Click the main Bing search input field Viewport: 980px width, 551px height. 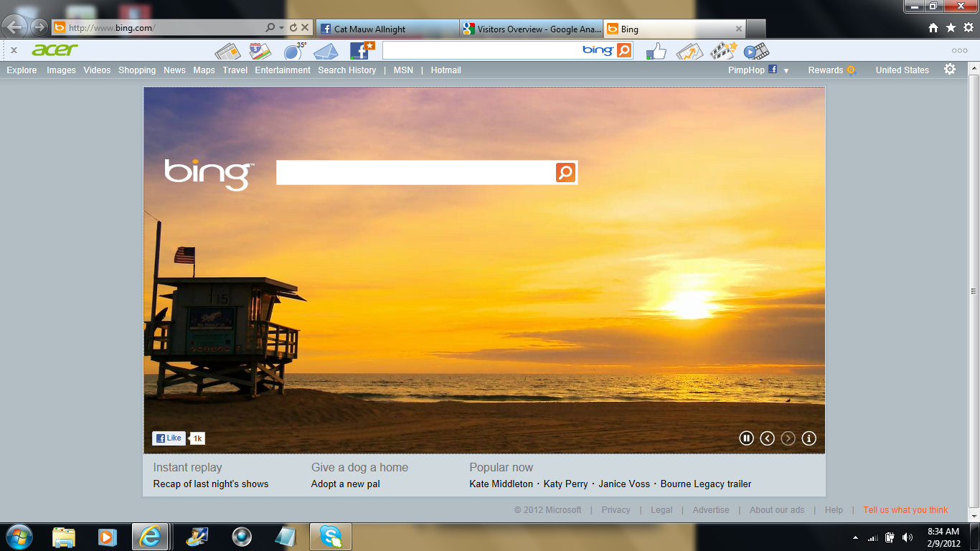click(415, 172)
